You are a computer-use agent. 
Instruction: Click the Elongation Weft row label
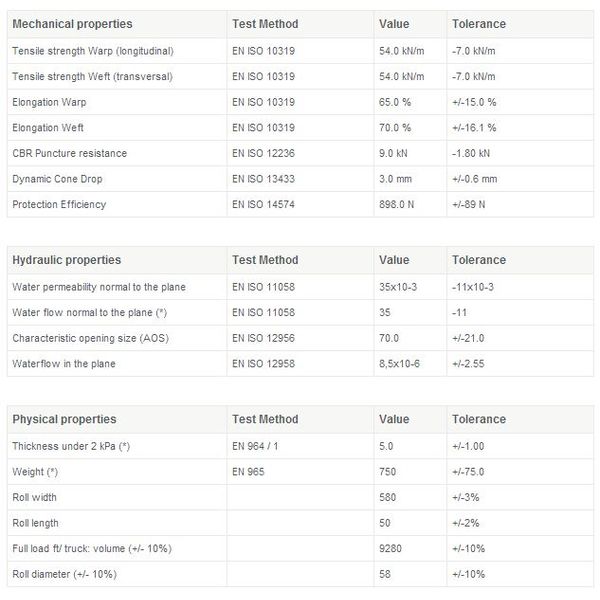point(48,128)
